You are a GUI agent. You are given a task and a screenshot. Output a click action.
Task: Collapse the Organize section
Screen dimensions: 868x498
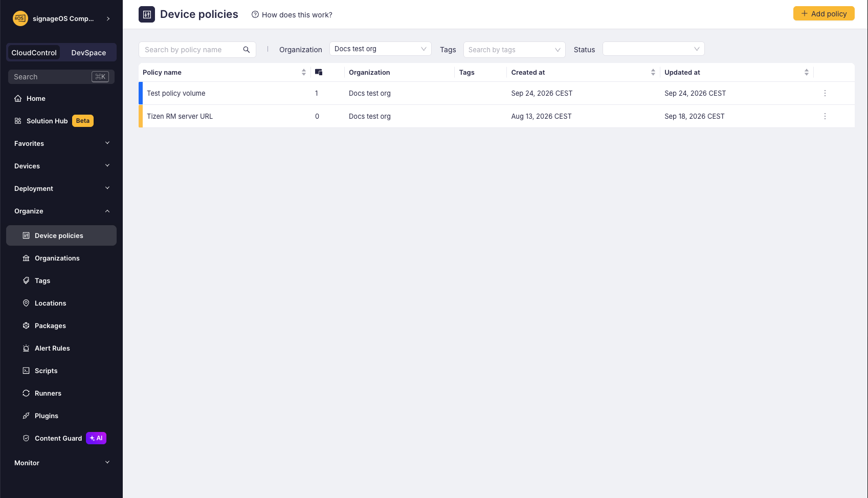(61, 211)
